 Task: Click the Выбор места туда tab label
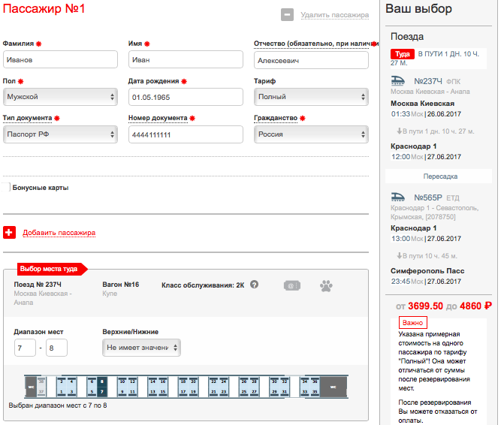click(49, 269)
